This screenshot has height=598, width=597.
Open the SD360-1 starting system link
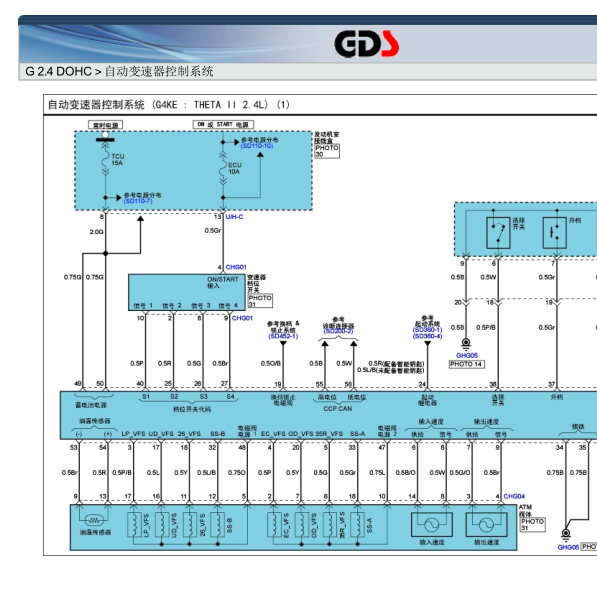[x=427, y=330]
